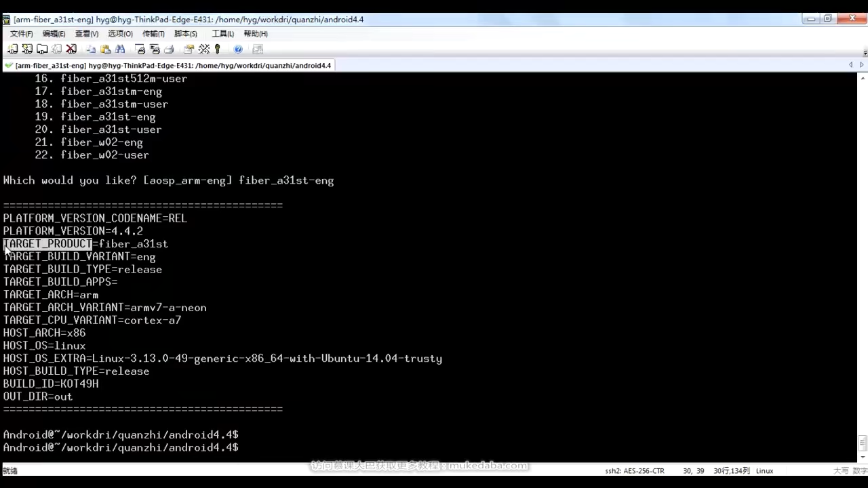This screenshot has height=488, width=868.
Task: Click the SecureCRT app icon in title bar
Action: (x=6, y=19)
